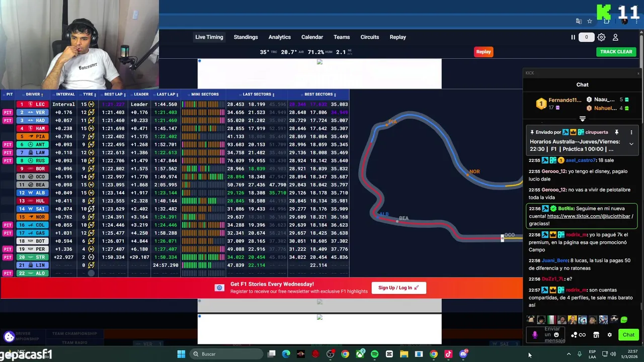Select driver LEC in position 1
This screenshot has width=644, height=362.
[33, 105]
